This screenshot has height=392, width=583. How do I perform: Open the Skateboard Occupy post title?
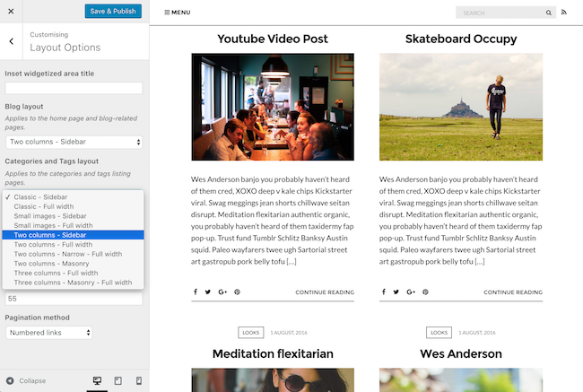[461, 39]
